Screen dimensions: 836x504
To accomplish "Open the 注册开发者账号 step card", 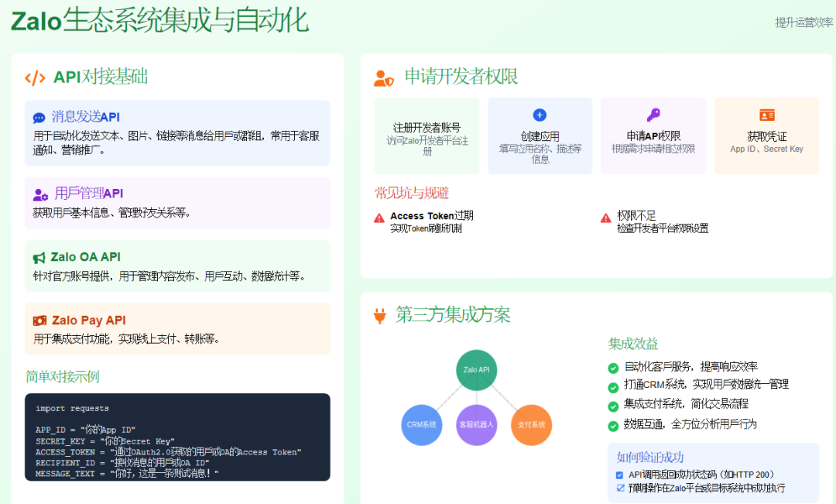I will point(427,135).
